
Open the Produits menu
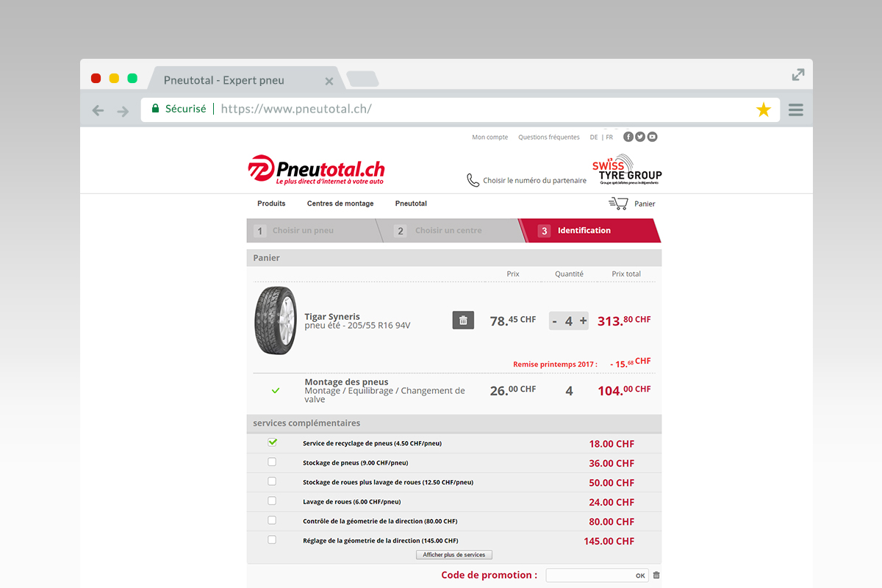(271, 204)
